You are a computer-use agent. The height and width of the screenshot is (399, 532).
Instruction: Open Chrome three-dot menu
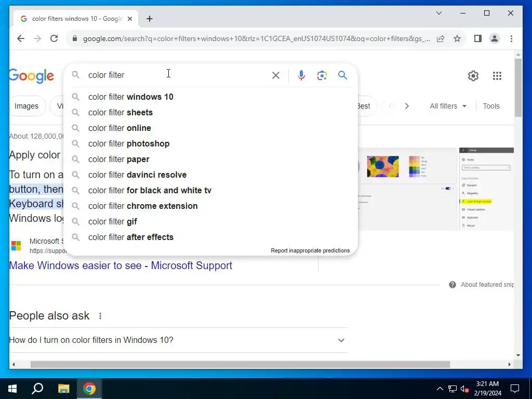click(511, 38)
